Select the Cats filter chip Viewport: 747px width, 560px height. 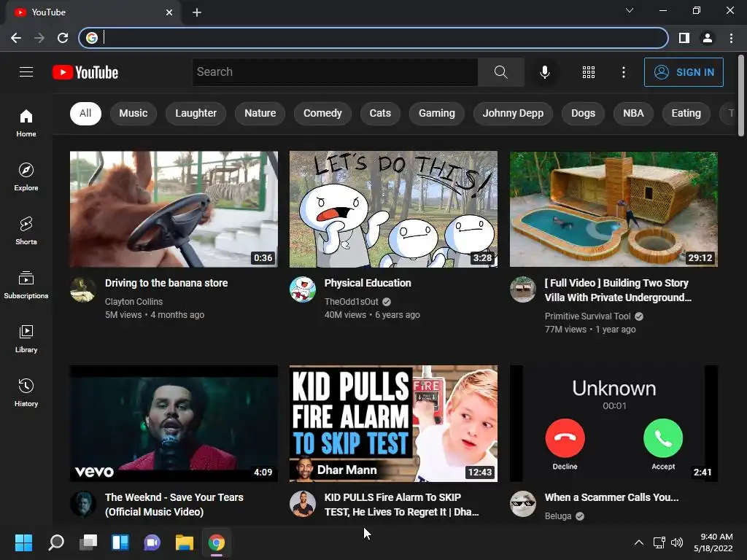point(380,113)
